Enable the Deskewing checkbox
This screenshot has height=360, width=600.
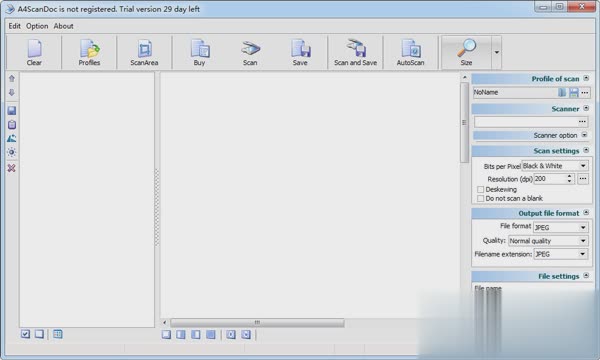tap(481, 189)
